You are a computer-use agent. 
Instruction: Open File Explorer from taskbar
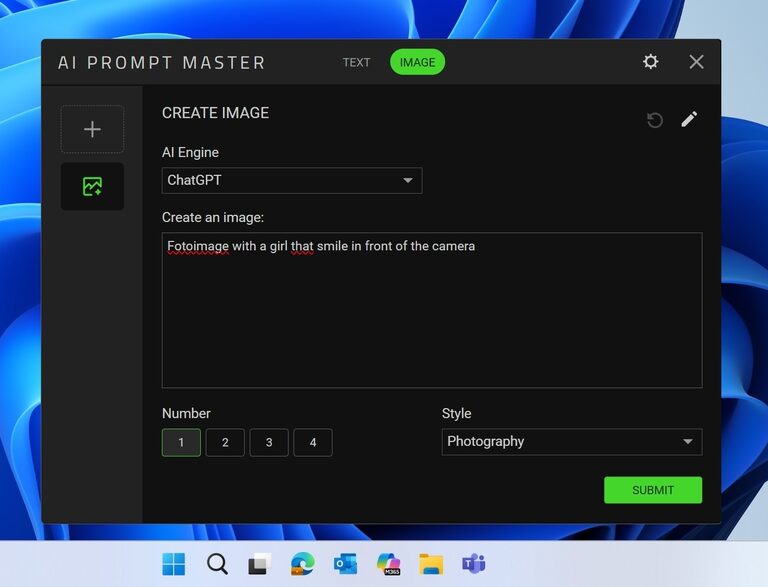coord(431,564)
